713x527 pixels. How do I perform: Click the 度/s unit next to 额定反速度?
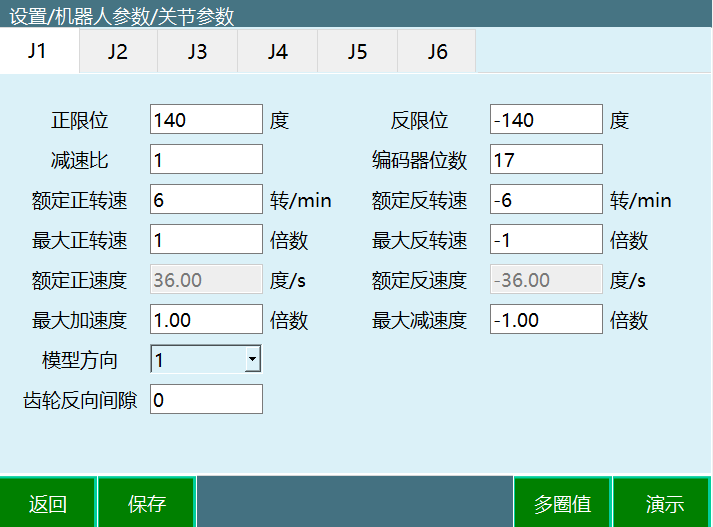[628, 281]
